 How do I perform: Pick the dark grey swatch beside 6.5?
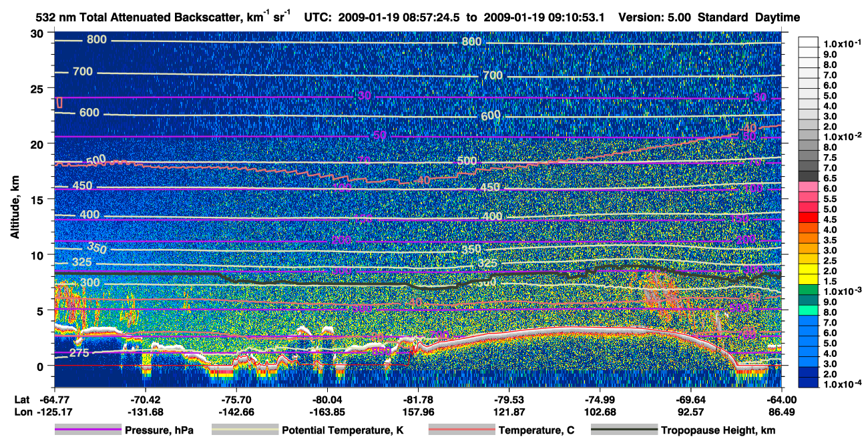pyautogui.click(x=809, y=177)
